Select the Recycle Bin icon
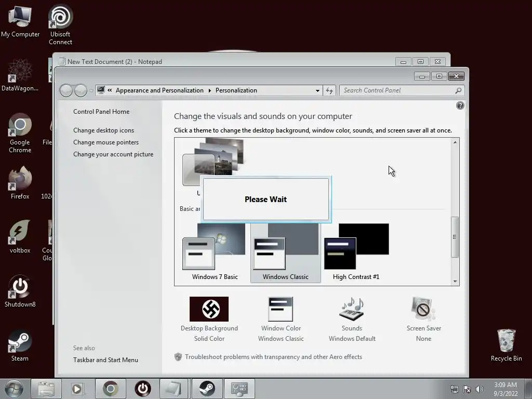This screenshot has width=532, height=399. 506,345
